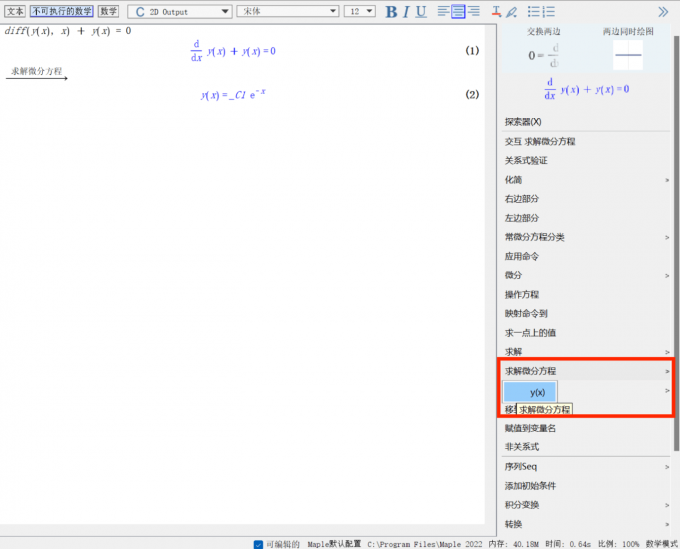This screenshot has width=680, height=549.
Task: Click the numbered list icon
Action: point(550,12)
